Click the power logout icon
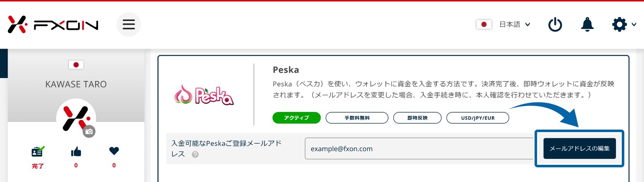 pos(555,25)
